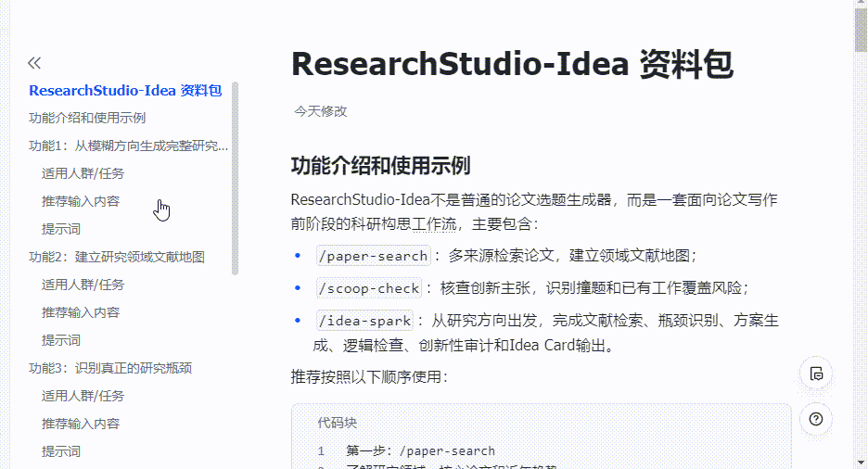
Task: Select ResearchStudio-Idea 资料包 in the outline
Action: pyautogui.click(x=125, y=91)
